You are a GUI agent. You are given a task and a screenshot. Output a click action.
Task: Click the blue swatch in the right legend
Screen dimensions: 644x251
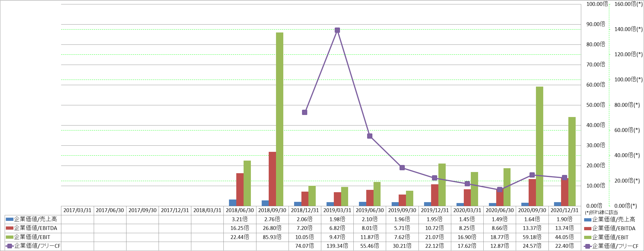tap(588, 220)
